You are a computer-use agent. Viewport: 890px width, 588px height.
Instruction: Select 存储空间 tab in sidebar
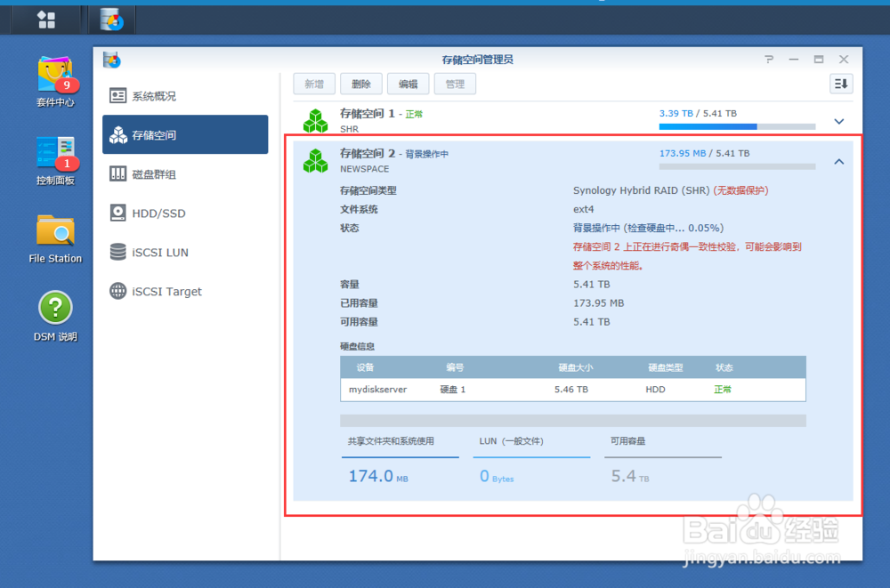[x=185, y=134]
